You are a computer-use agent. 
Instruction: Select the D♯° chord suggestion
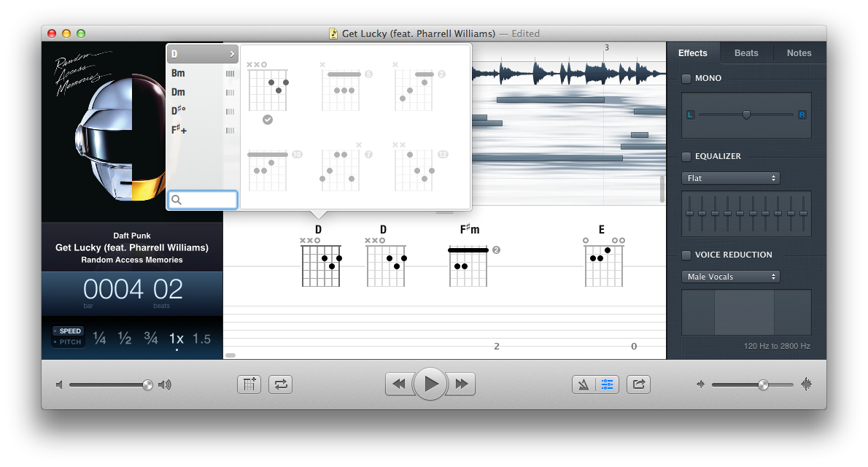tap(203, 111)
